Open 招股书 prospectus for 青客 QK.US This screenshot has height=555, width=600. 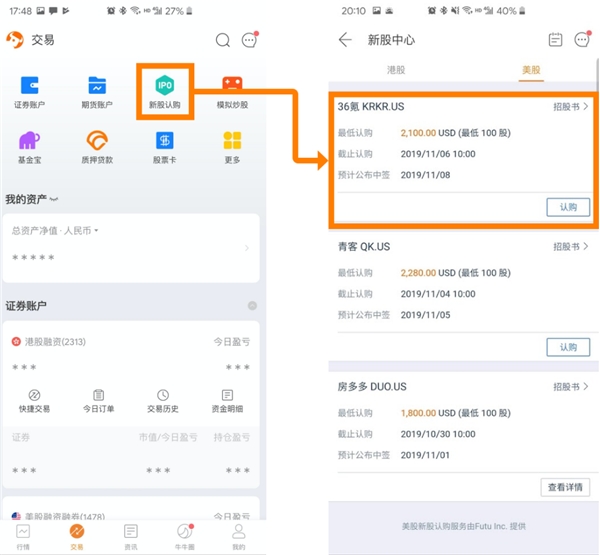pyautogui.click(x=571, y=247)
